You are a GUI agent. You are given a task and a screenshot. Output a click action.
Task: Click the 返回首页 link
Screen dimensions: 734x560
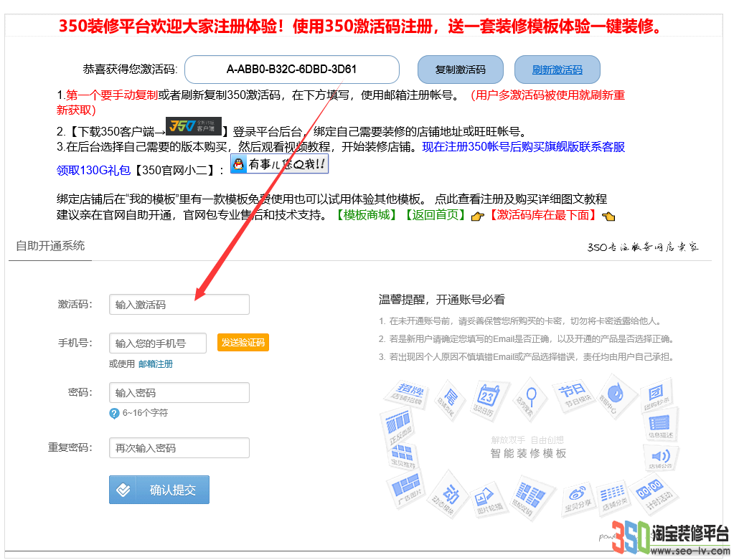click(435, 215)
